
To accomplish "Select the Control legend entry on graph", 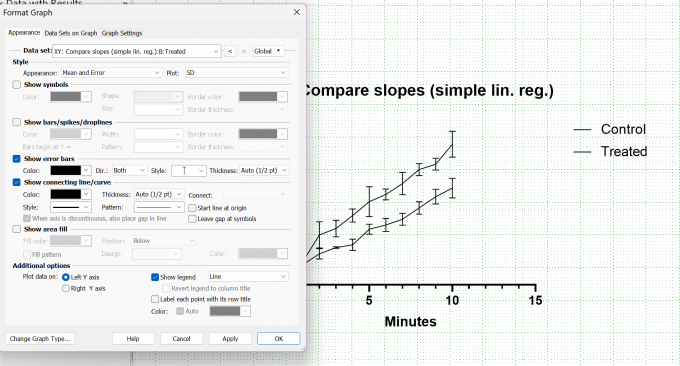I will 623,129.
